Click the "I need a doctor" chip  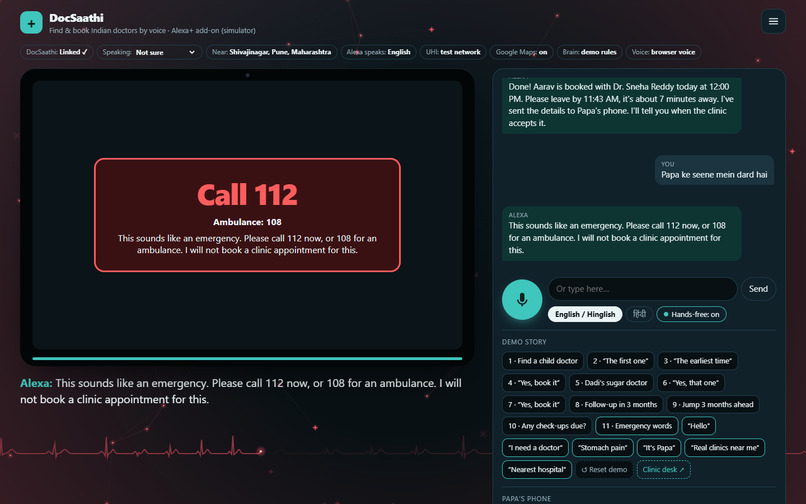point(535,447)
